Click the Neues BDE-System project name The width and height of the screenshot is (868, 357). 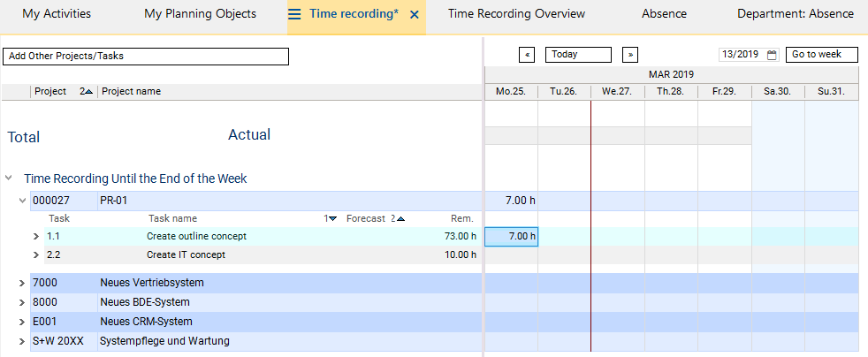144,302
